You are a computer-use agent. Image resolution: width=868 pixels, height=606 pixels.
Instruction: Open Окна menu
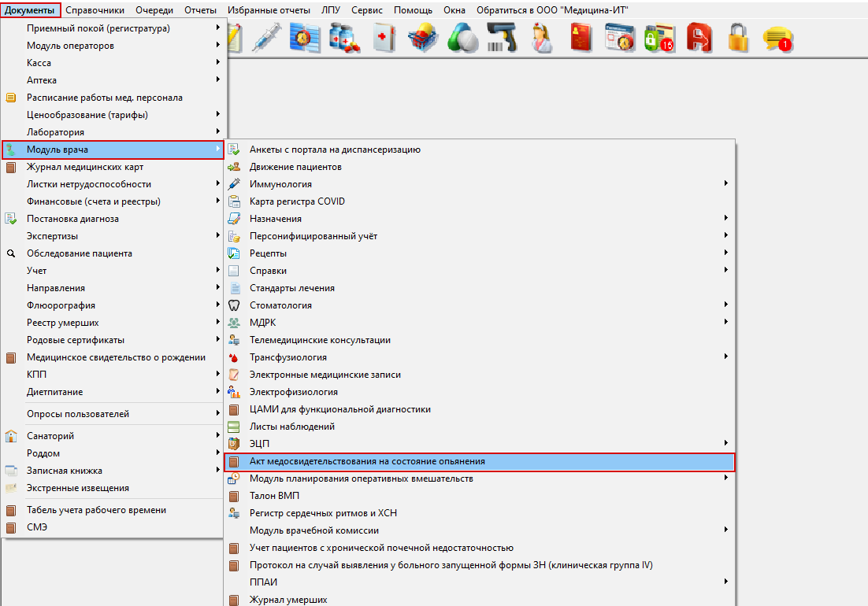point(454,10)
